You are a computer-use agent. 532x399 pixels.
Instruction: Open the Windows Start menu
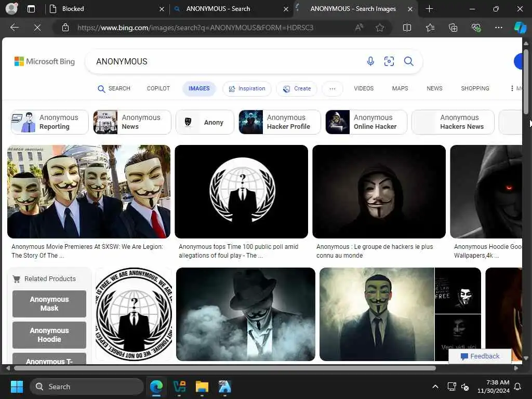coord(17,387)
